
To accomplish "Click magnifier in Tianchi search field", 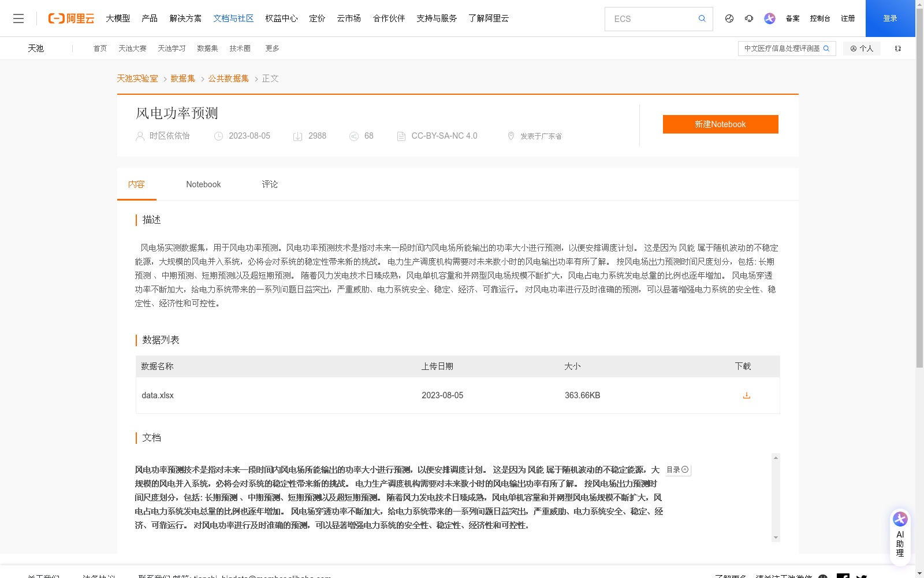I will coord(826,49).
